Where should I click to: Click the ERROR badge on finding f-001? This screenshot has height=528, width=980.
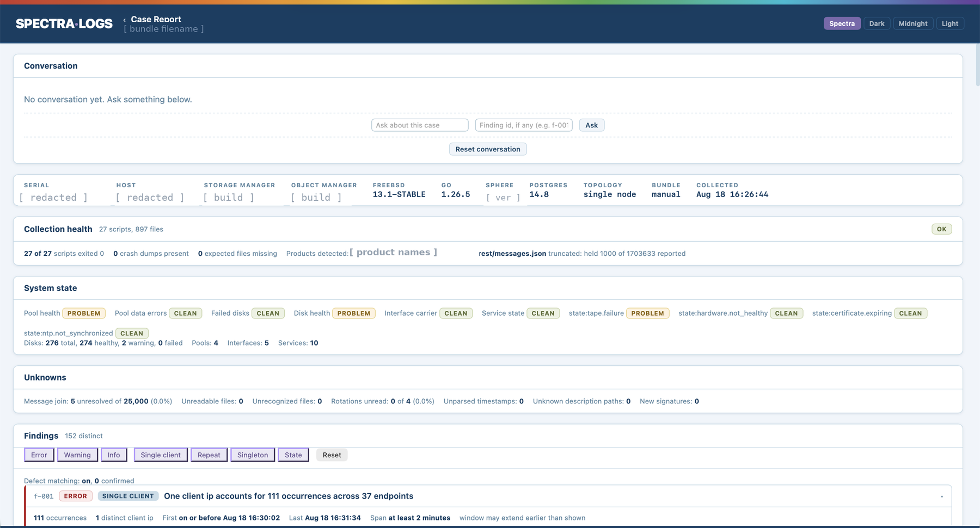76,496
